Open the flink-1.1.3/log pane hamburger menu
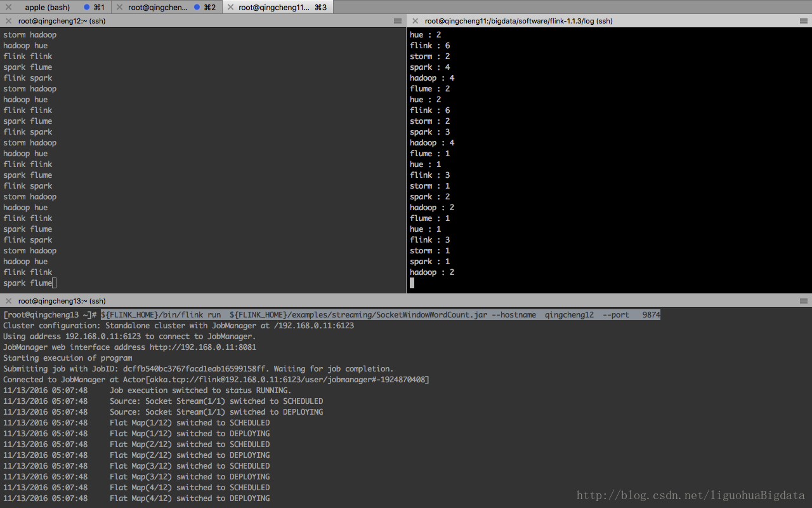This screenshot has width=812, height=508. pyautogui.click(x=803, y=21)
